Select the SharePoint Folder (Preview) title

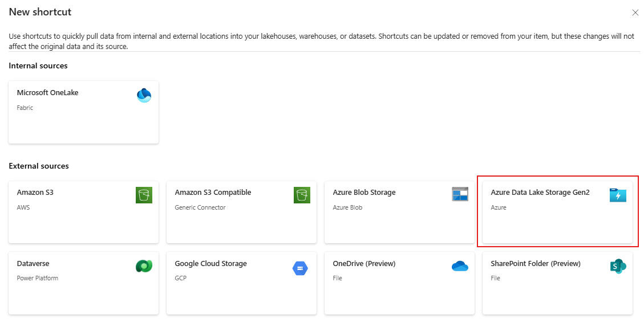[536, 264]
